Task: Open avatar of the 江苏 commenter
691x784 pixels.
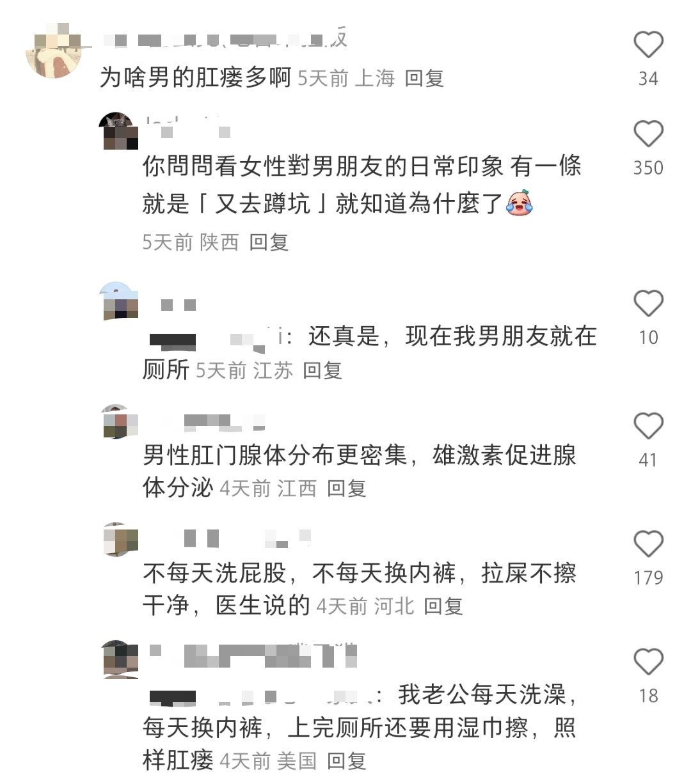Action: [x=121, y=301]
